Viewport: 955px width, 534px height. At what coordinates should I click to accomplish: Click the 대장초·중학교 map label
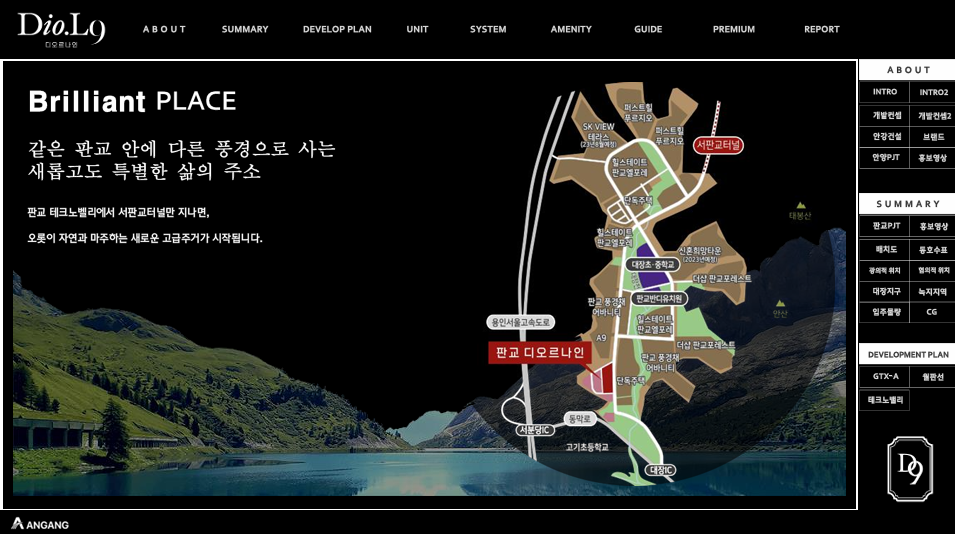point(652,265)
